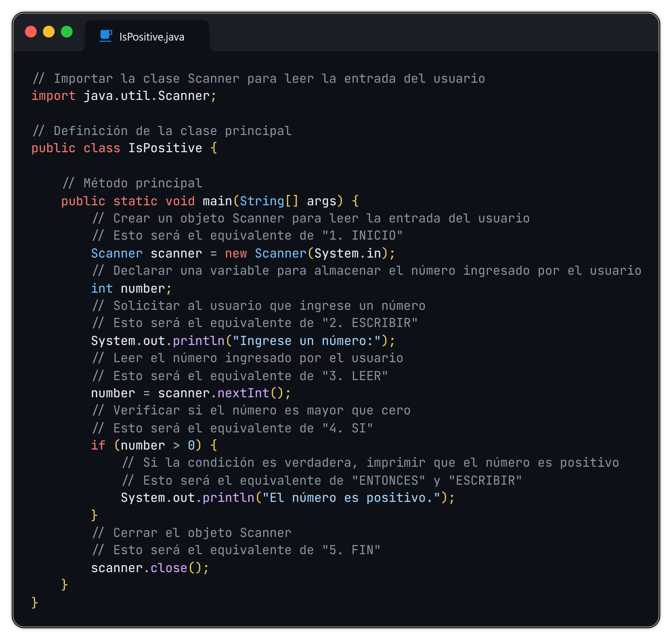Click the String type in main signature
This screenshot has width=672, height=640.
coord(262,201)
